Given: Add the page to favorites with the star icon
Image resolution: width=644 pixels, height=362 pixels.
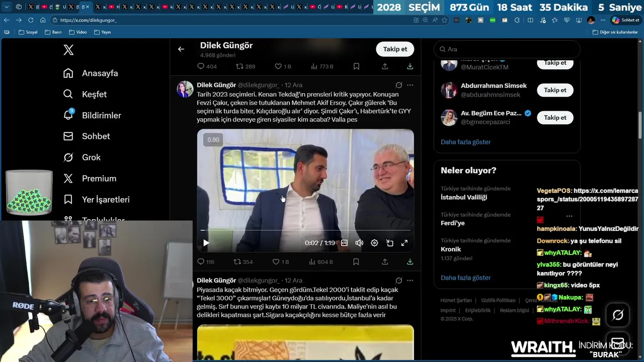Looking at the screenshot, I should 444,20.
